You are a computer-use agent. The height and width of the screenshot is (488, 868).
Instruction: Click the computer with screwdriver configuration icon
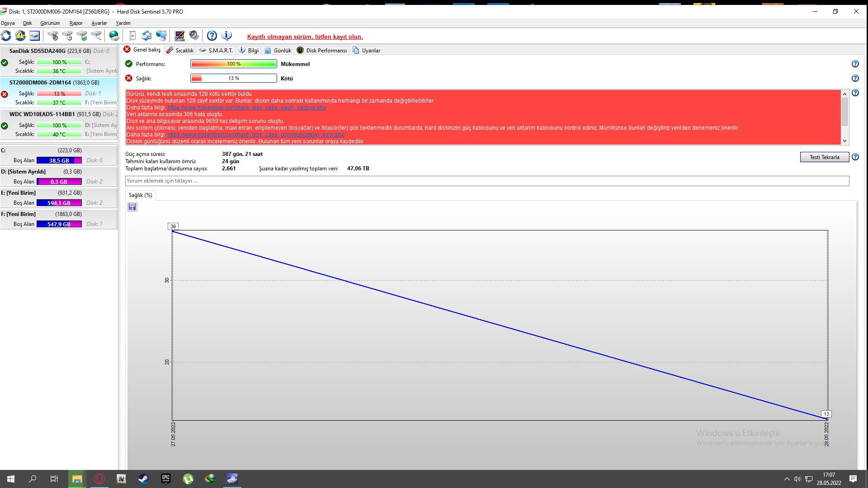(179, 36)
